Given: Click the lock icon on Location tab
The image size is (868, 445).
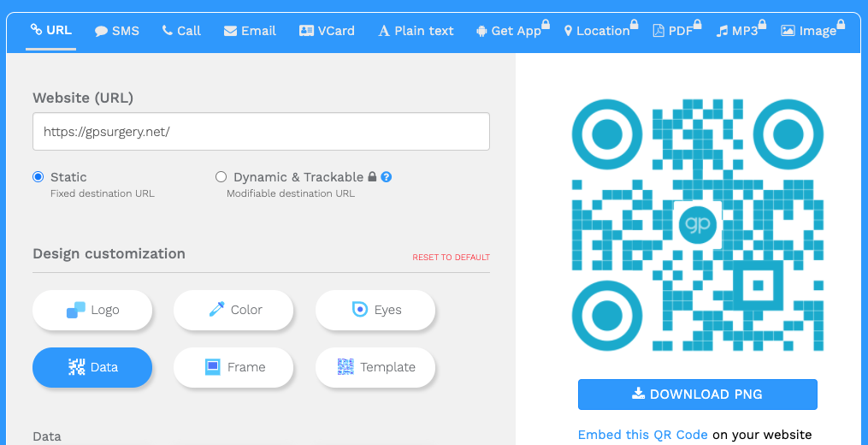Looking at the screenshot, I should tap(634, 25).
